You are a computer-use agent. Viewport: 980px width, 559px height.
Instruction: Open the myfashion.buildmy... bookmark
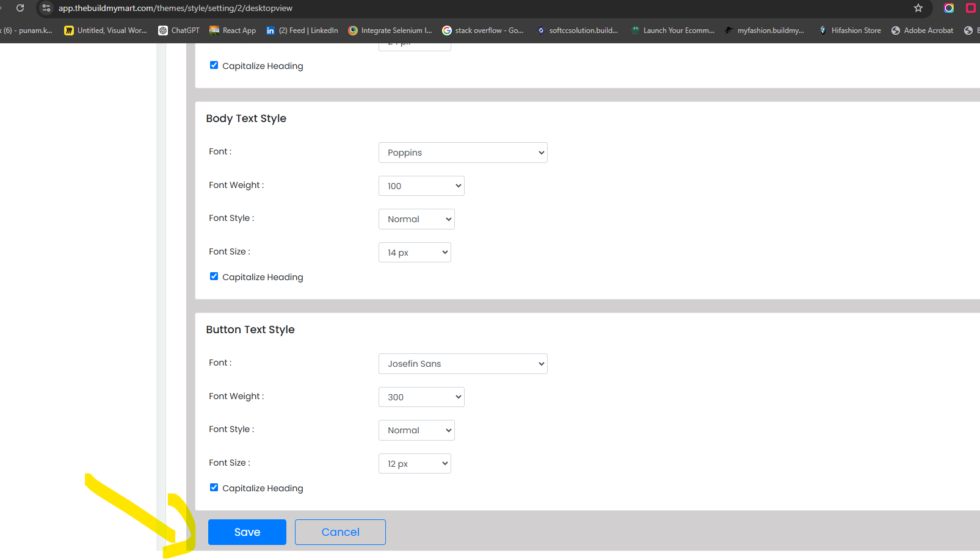coord(764,31)
